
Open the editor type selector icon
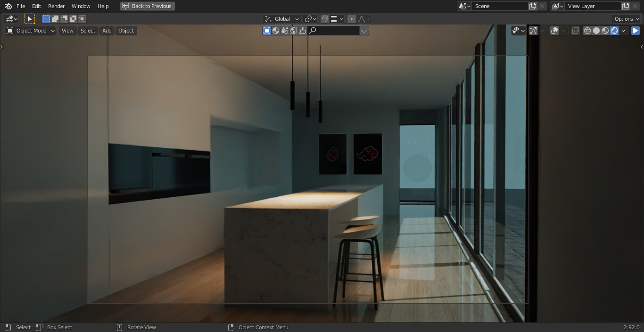tap(9, 18)
